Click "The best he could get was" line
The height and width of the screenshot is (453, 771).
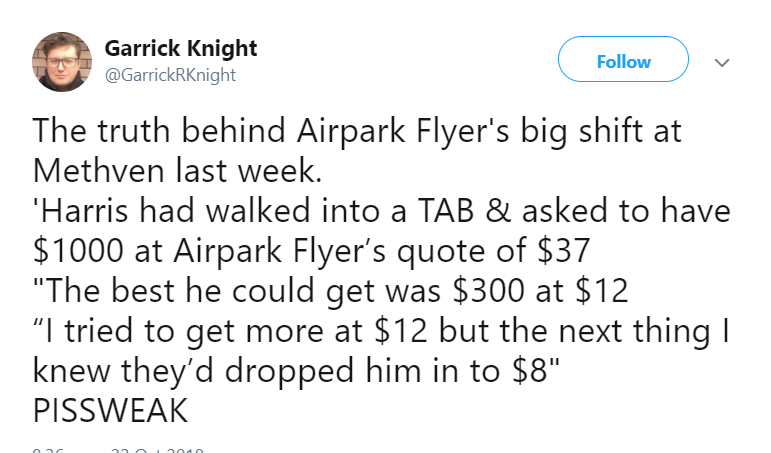[330, 291]
